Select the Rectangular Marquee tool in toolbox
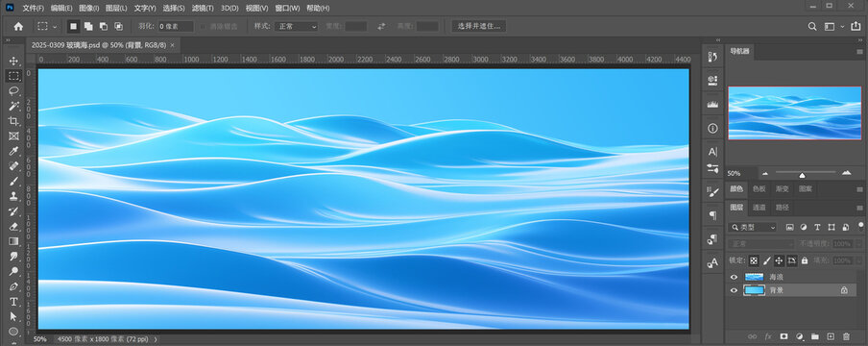 13,76
